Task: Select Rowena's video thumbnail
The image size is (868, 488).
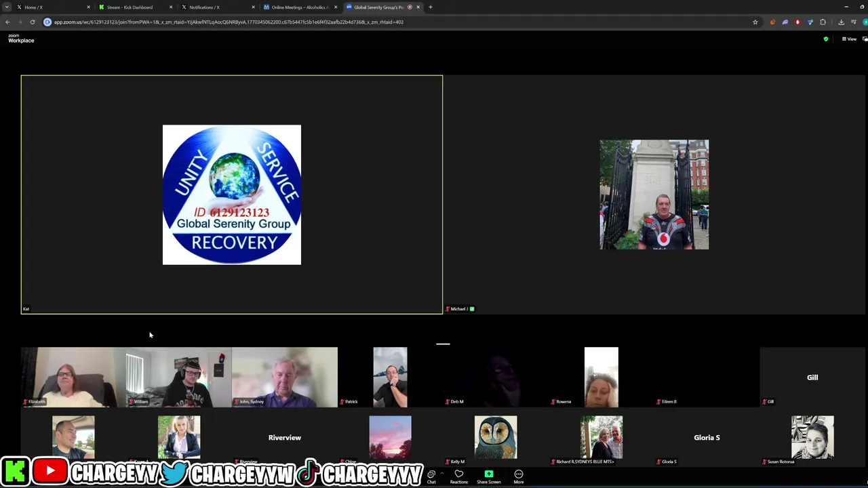Action: pos(601,377)
